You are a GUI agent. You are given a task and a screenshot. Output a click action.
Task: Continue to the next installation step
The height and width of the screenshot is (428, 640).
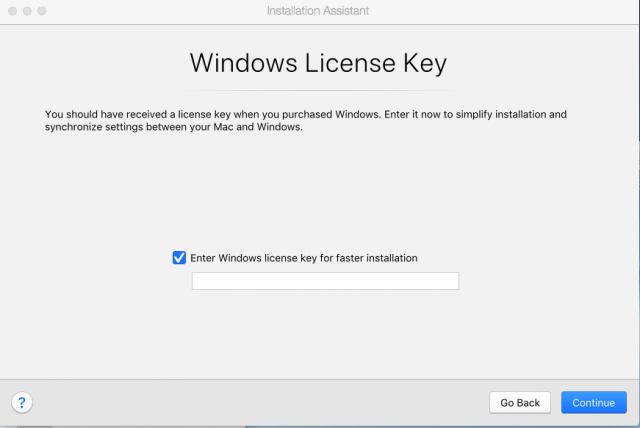[x=593, y=403]
